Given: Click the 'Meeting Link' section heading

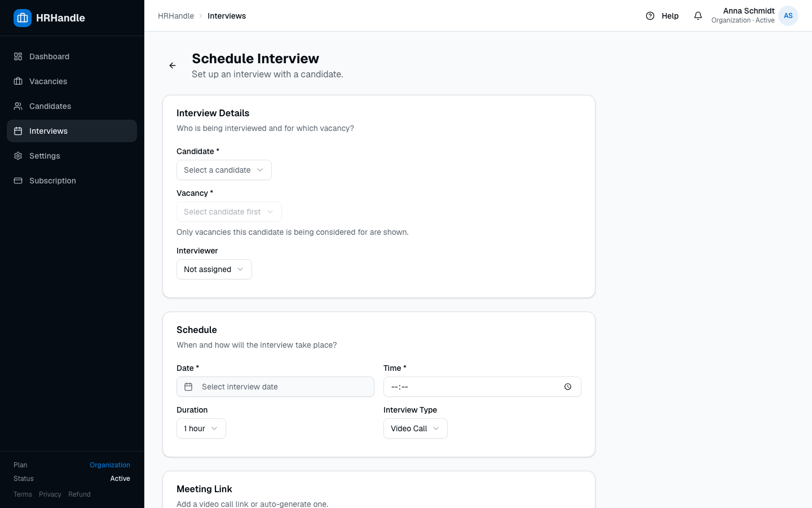Looking at the screenshot, I should 204,489.
